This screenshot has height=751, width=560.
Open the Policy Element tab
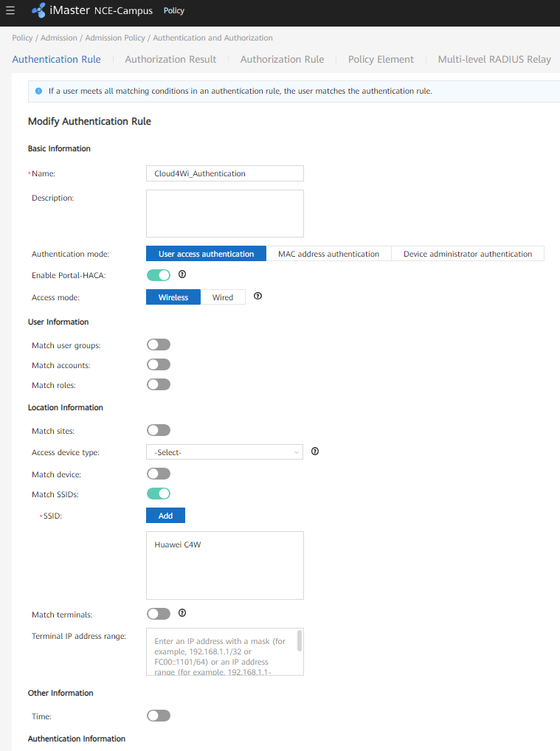381,59
